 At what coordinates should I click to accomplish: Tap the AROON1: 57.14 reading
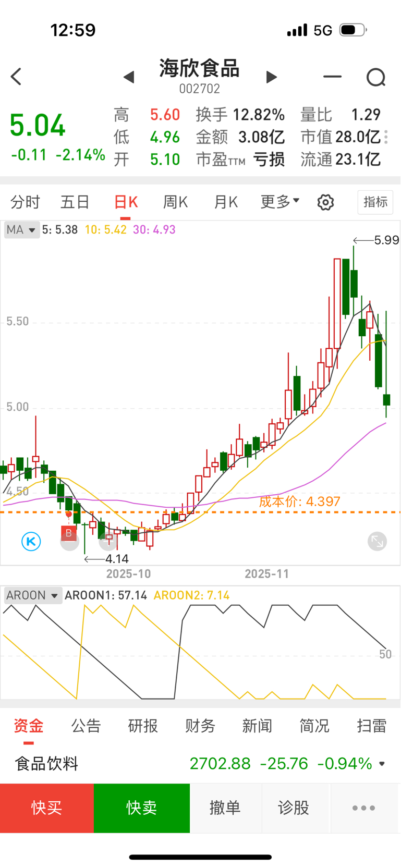[106, 595]
